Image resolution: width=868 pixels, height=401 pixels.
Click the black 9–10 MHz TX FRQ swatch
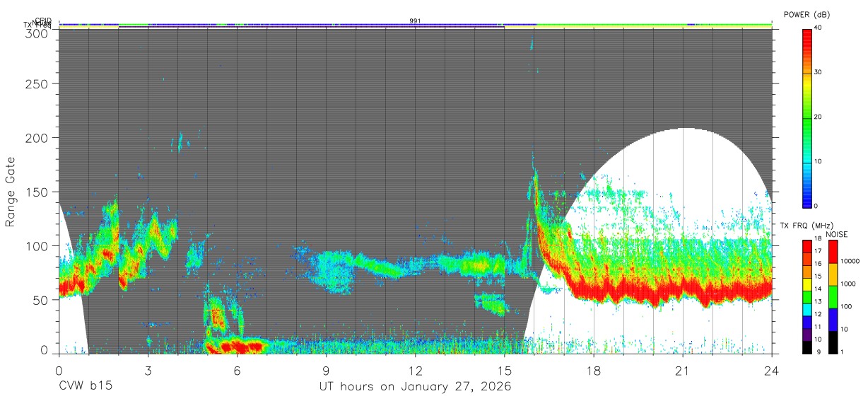click(x=807, y=346)
